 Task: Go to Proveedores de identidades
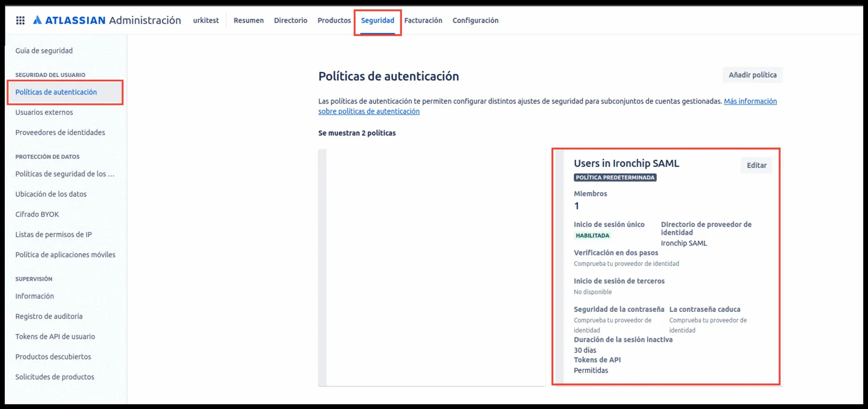click(60, 132)
